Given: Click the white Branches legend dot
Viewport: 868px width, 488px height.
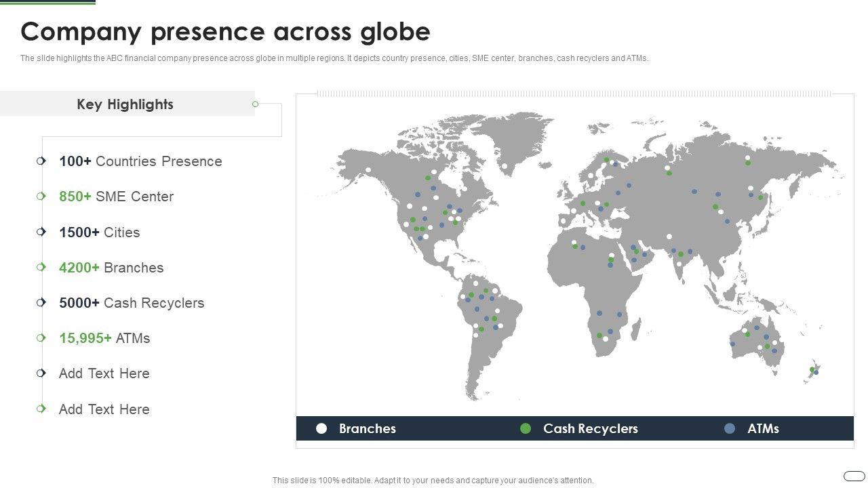Looking at the screenshot, I should click(x=321, y=428).
